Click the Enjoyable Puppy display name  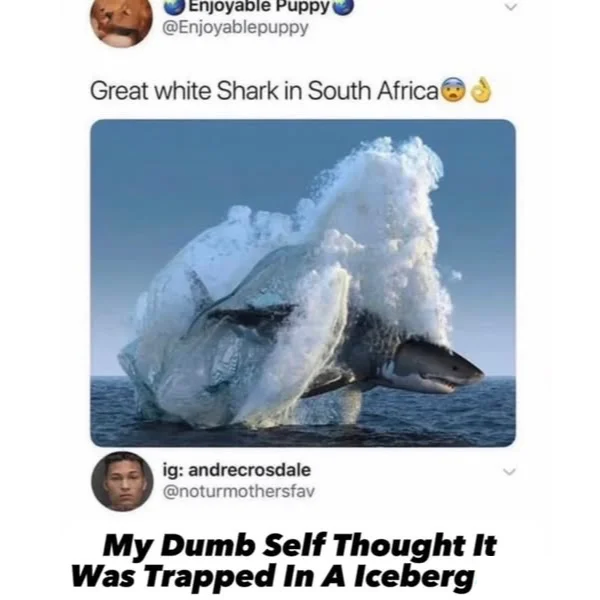259,6
